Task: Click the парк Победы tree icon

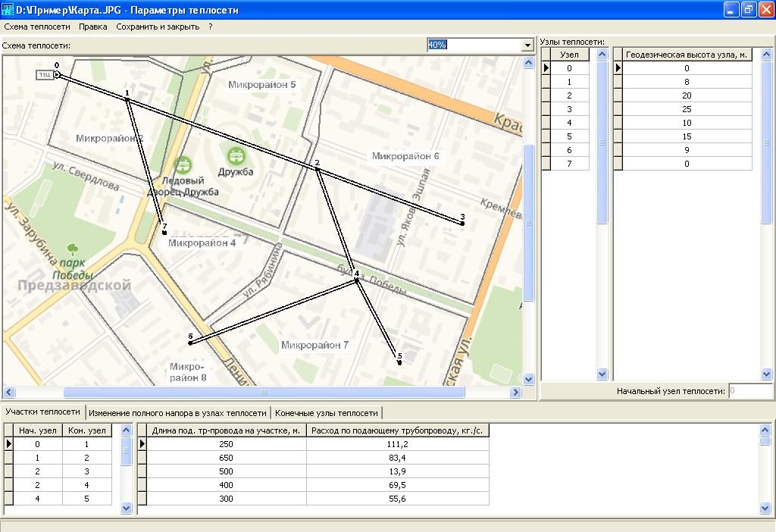Action: pyautogui.click(x=73, y=249)
